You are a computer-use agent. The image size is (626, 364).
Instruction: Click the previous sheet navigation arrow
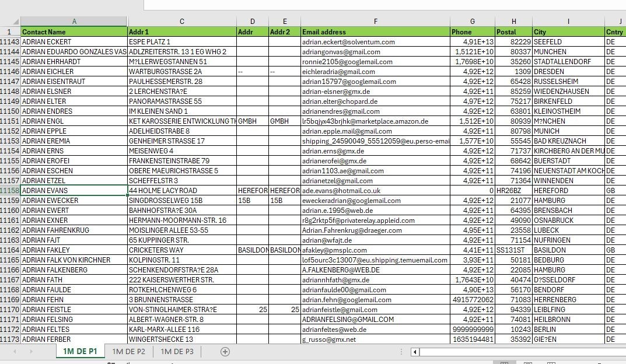15,352
